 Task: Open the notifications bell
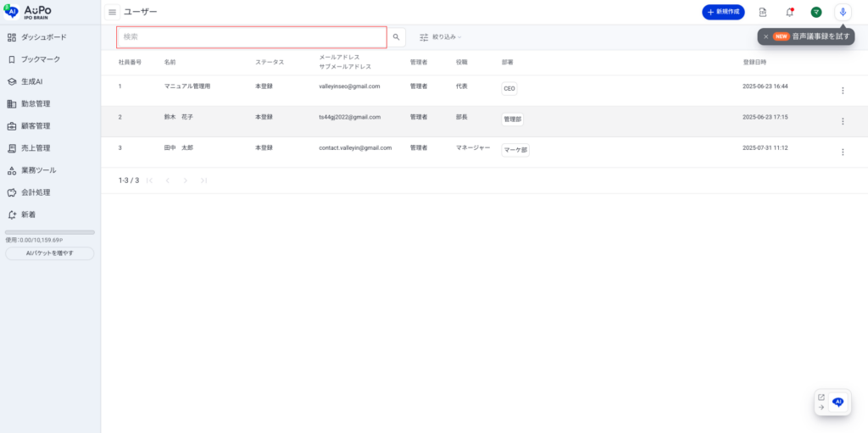click(789, 12)
